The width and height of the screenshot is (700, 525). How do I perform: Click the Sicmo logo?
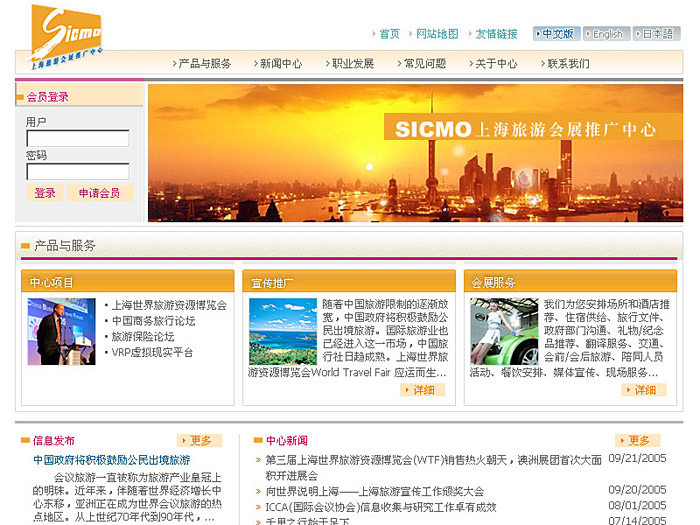67,37
